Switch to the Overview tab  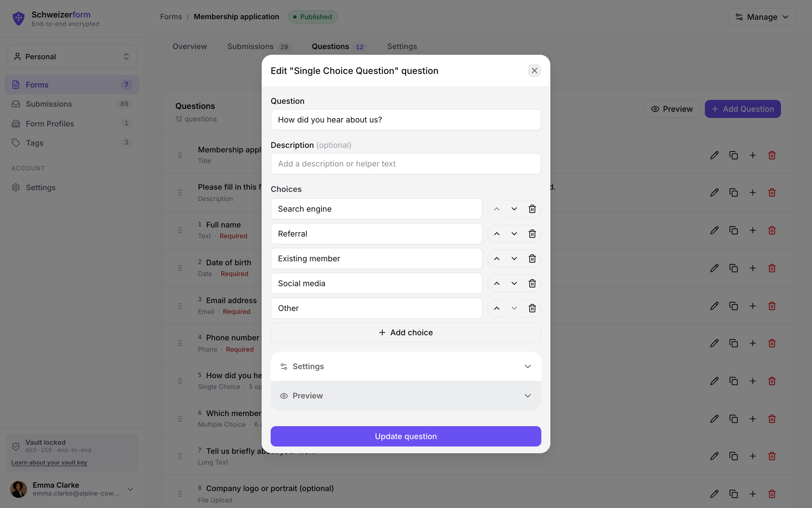click(x=189, y=46)
